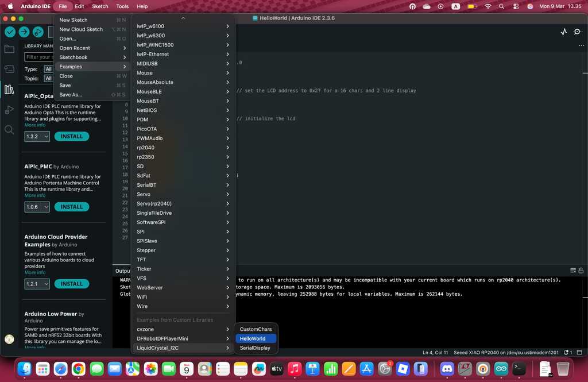
Task: Click the editor three-dots more menu
Action: [x=581, y=45]
